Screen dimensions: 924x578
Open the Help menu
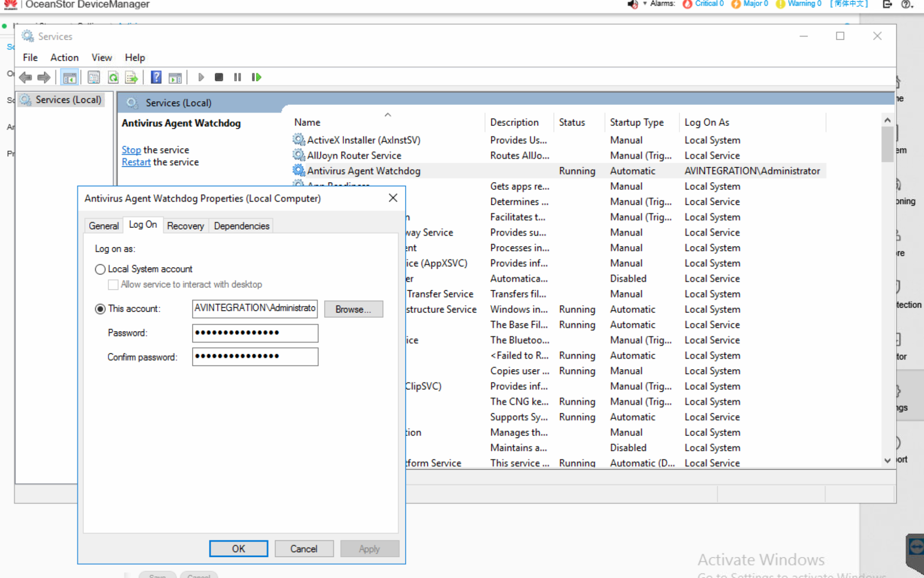135,57
